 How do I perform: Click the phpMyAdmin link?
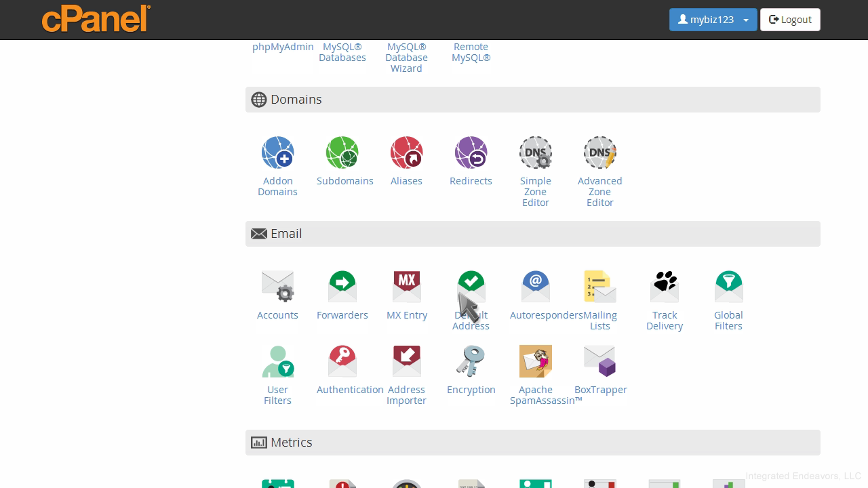coord(283,47)
